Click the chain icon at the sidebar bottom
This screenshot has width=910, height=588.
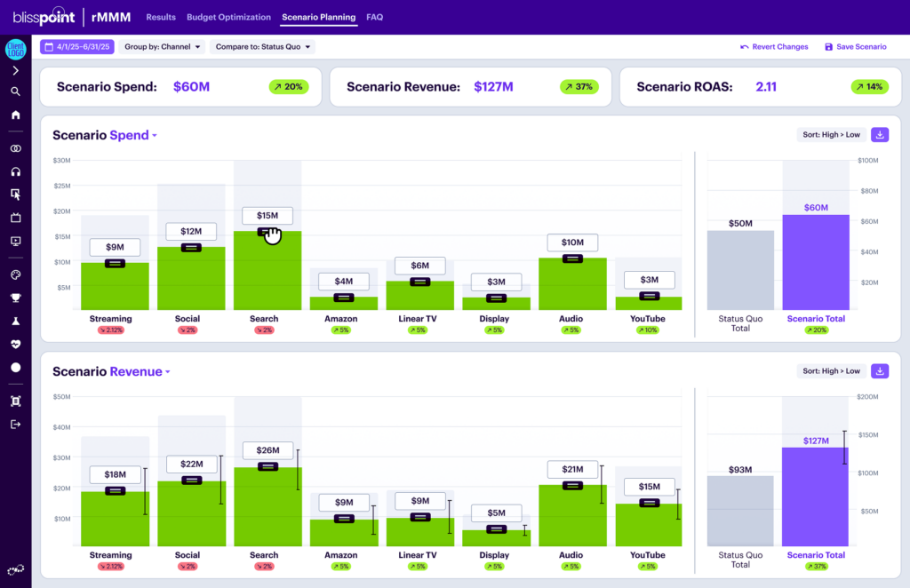tap(16, 569)
